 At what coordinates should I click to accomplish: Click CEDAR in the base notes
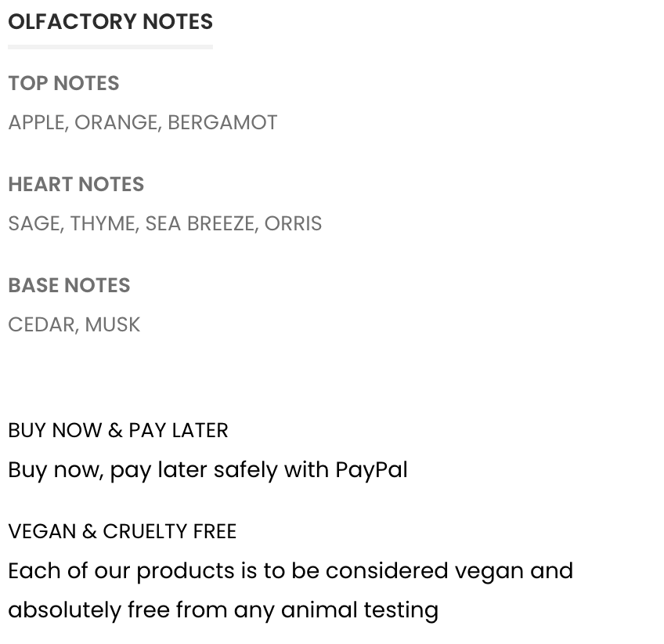click(41, 324)
